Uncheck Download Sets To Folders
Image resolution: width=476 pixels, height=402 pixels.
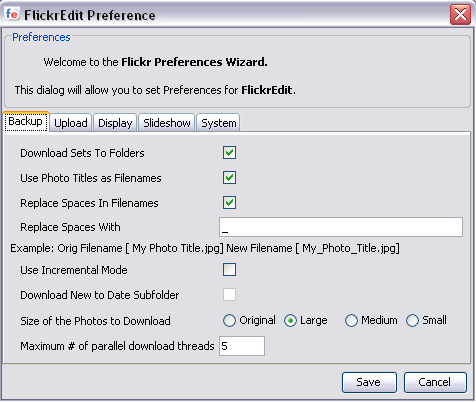[229, 153]
